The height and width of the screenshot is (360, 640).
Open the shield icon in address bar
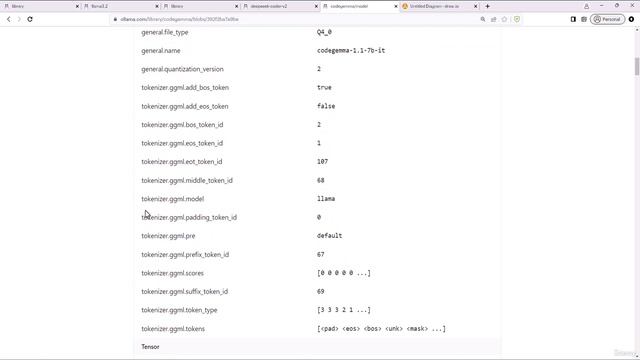(517, 19)
